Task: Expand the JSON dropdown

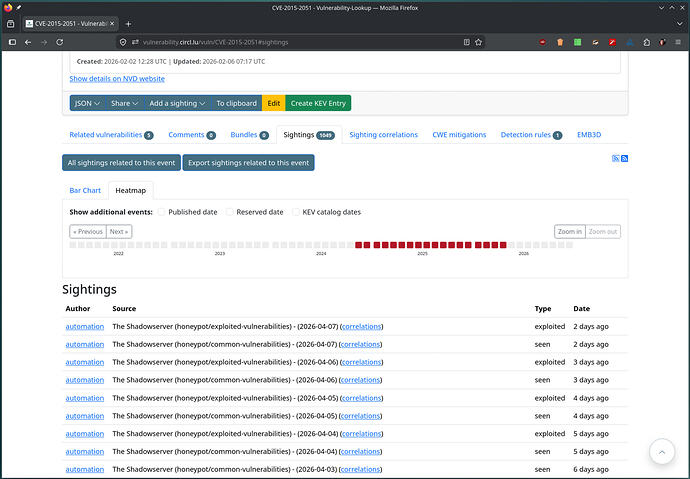Action: (86, 103)
